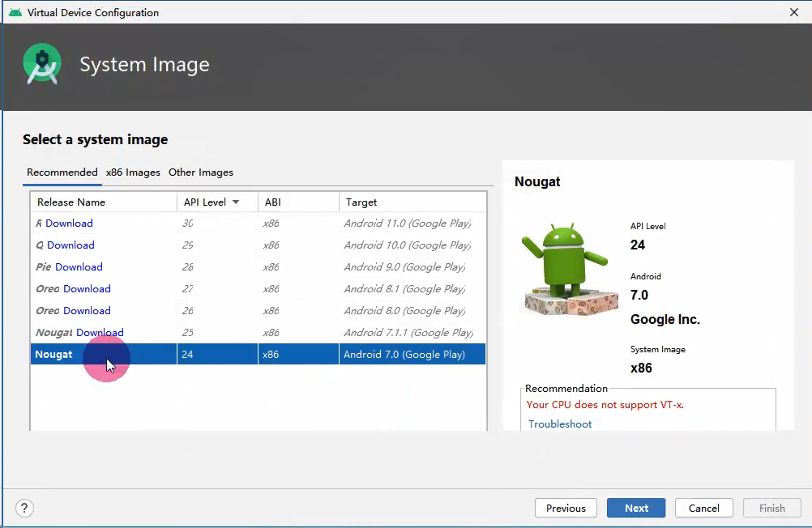
Task: Select the Android 11.0 (Google Play) target
Action: (408, 224)
